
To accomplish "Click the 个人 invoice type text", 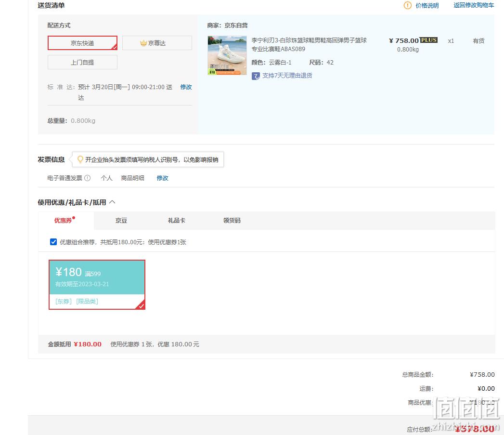I will pos(106,178).
